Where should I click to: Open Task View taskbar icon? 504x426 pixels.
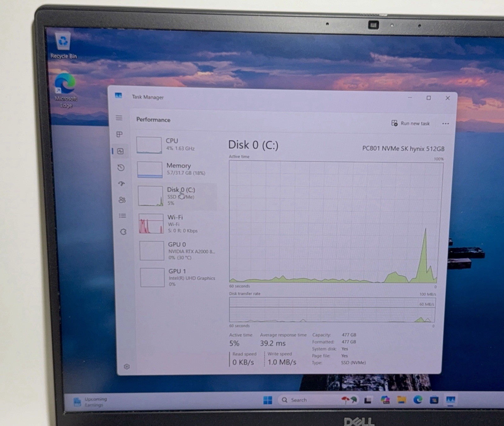pyautogui.click(x=368, y=400)
